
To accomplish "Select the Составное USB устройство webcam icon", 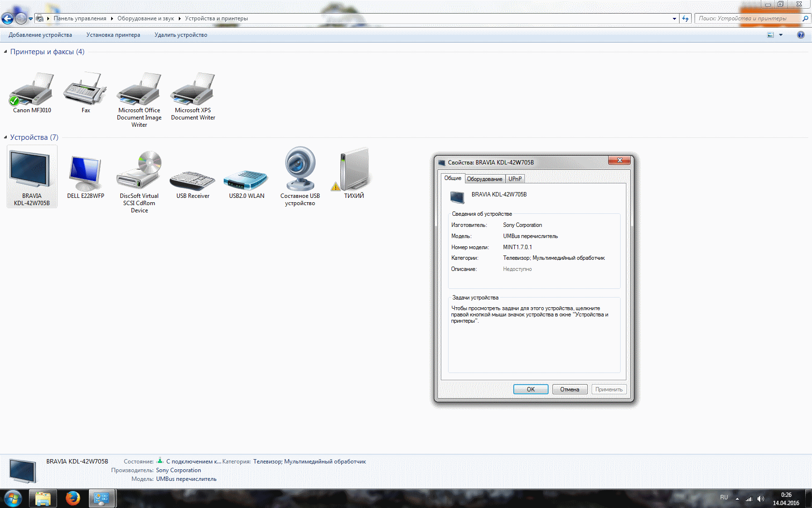I will click(x=300, y=168).
